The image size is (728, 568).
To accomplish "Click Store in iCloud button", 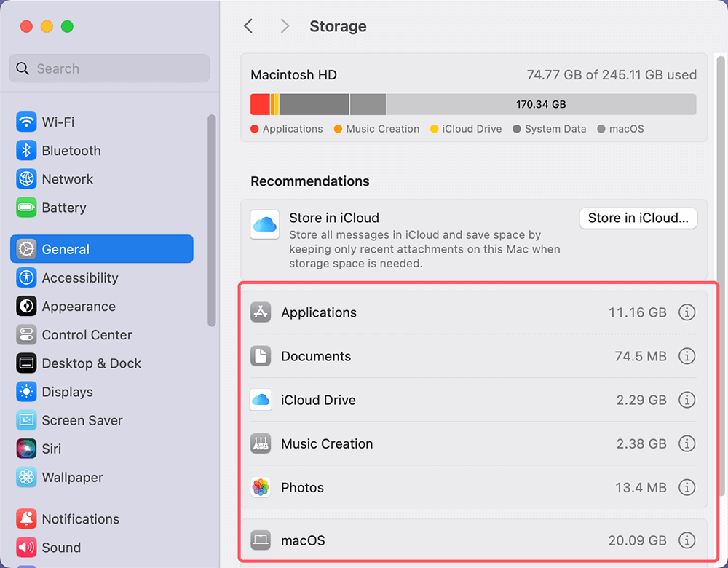I will click(638, 218).
